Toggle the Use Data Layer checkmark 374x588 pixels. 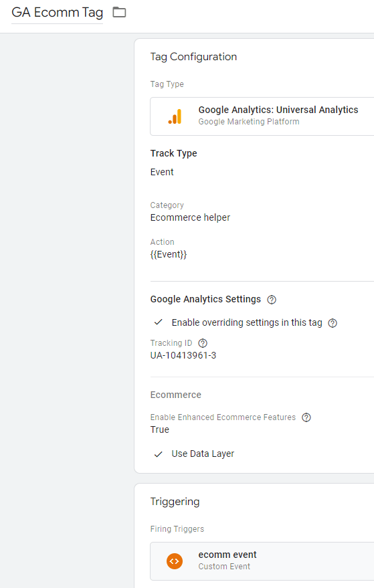(x=159, y=454)
